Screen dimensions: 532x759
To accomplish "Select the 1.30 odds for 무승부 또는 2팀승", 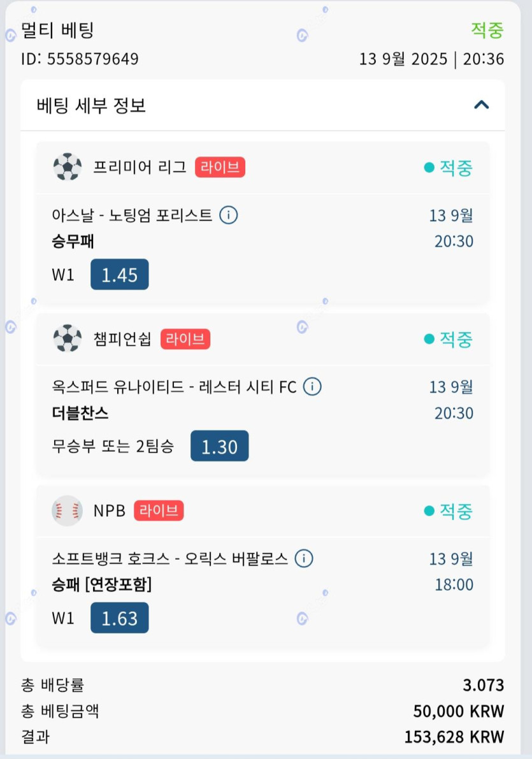I will pos(219,446).
